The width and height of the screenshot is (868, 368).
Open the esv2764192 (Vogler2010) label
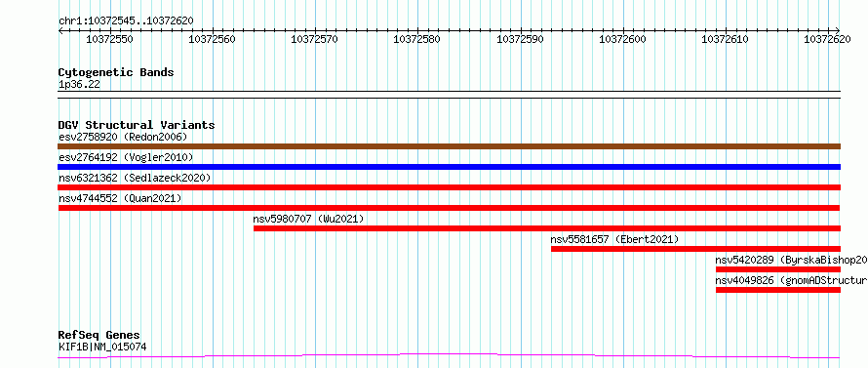point(126,157)
